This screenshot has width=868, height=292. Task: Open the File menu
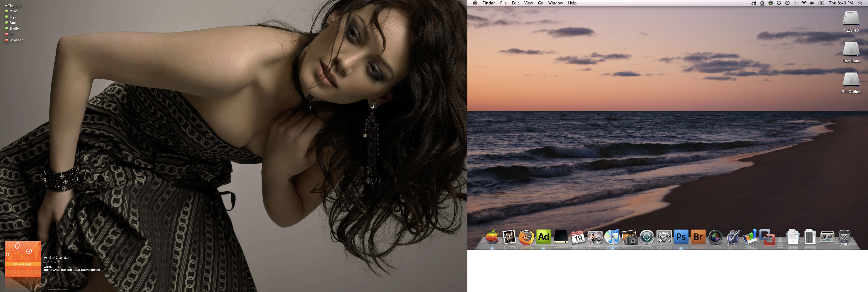(x=504, y=3)
